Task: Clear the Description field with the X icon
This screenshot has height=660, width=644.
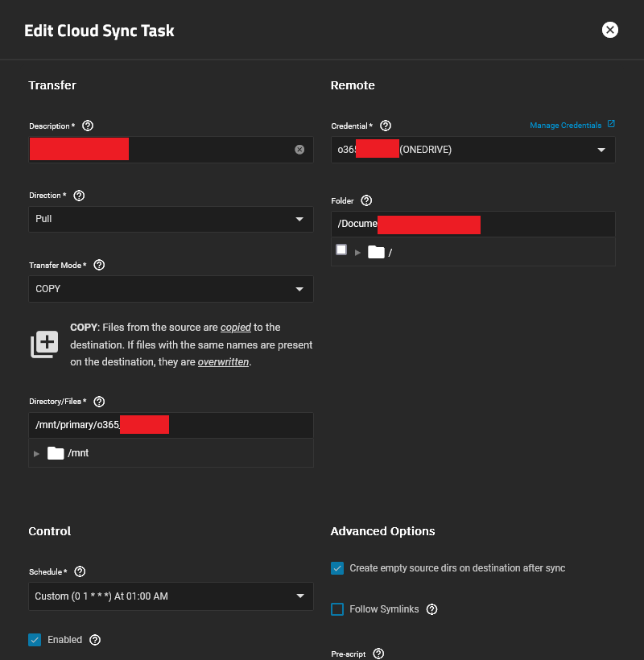Action: (x=299, y=149)
